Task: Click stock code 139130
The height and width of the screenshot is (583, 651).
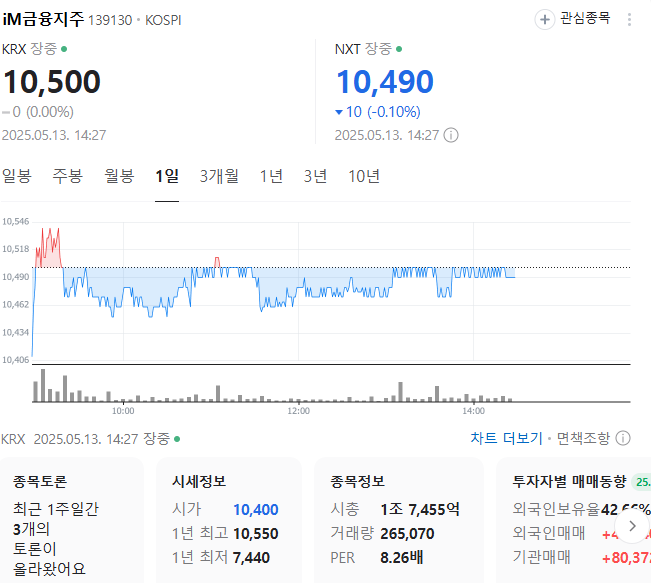Action: tap(110, 20)
